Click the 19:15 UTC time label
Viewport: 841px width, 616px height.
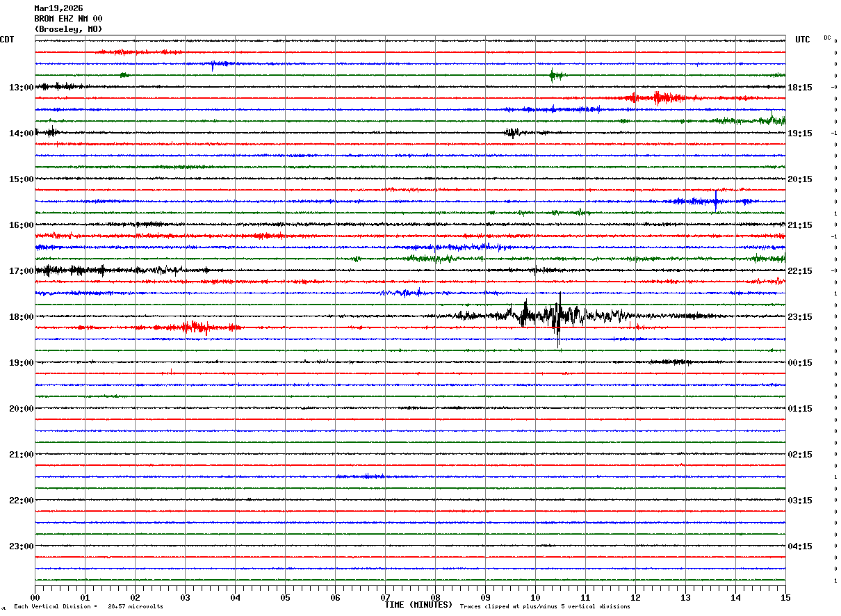click(x=800, y=133)
